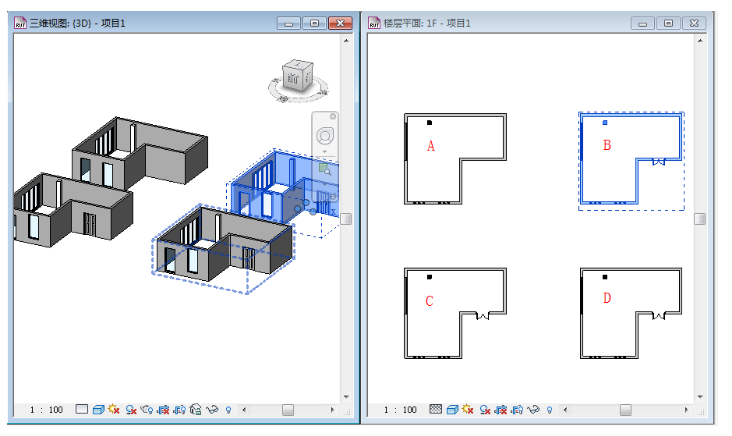This screenshot has height=436, width=732.
Task: Close the 3D view window
Action: tap(340, 23)
